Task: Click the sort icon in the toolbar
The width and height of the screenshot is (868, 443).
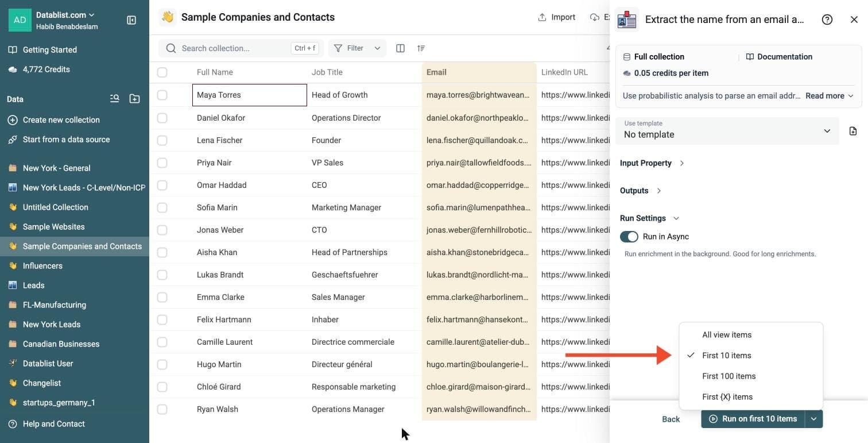Action: 421,48
